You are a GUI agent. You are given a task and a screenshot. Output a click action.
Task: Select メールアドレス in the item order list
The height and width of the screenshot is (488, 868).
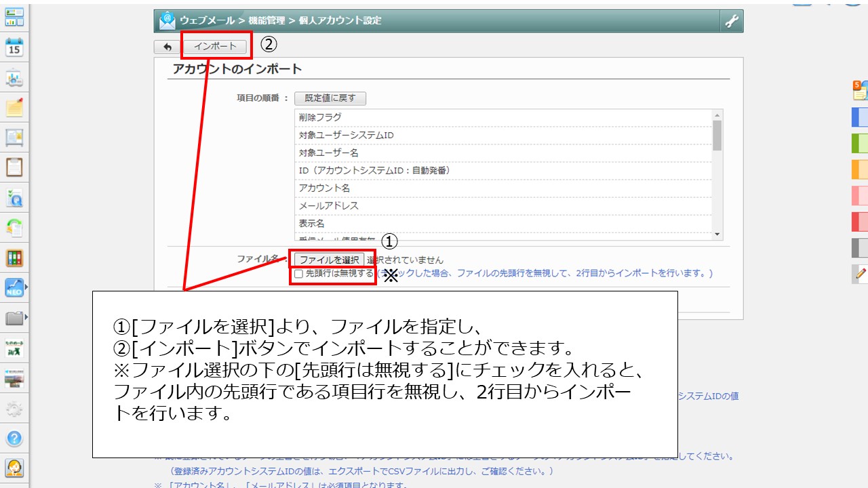pos(503,206)
